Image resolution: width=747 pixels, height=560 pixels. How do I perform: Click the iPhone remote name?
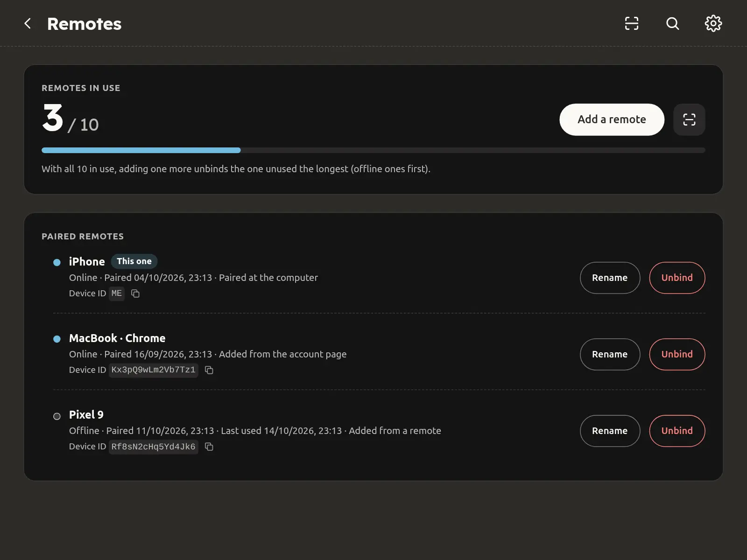point(87,262)
